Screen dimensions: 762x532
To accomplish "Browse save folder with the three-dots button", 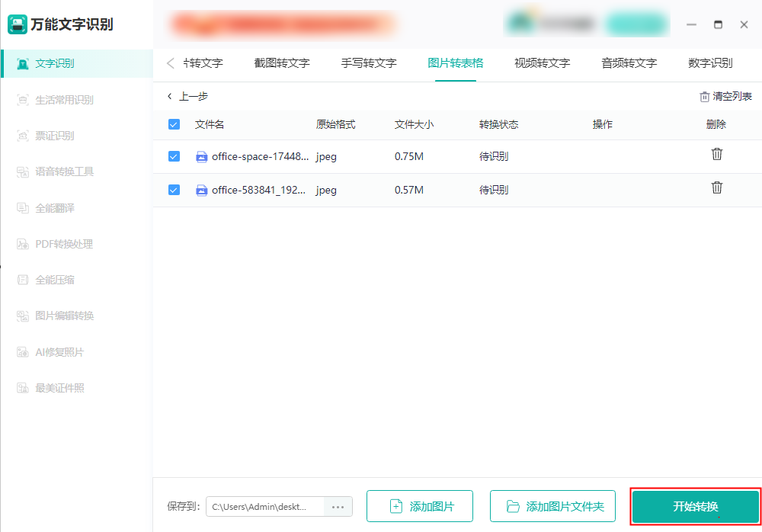I will coord(338,507).
